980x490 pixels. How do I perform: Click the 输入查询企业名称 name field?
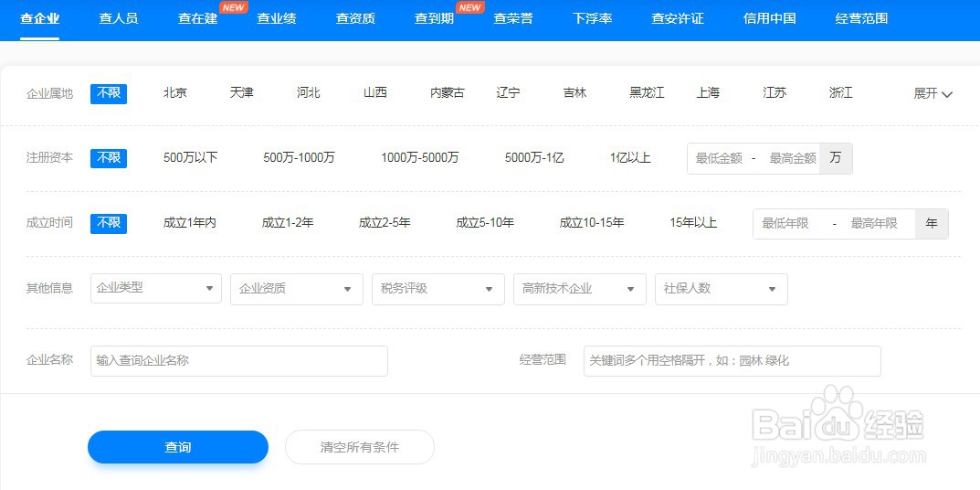[239, 361]
